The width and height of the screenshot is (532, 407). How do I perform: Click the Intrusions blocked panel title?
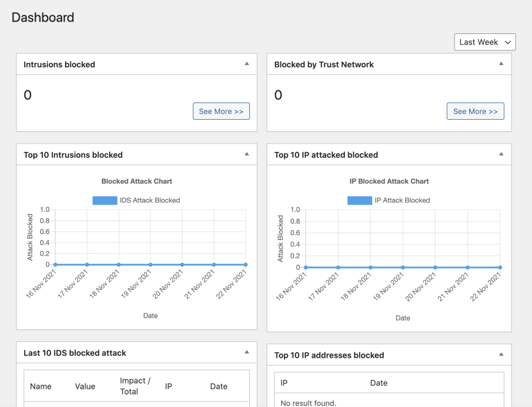[x=59, y=64]
